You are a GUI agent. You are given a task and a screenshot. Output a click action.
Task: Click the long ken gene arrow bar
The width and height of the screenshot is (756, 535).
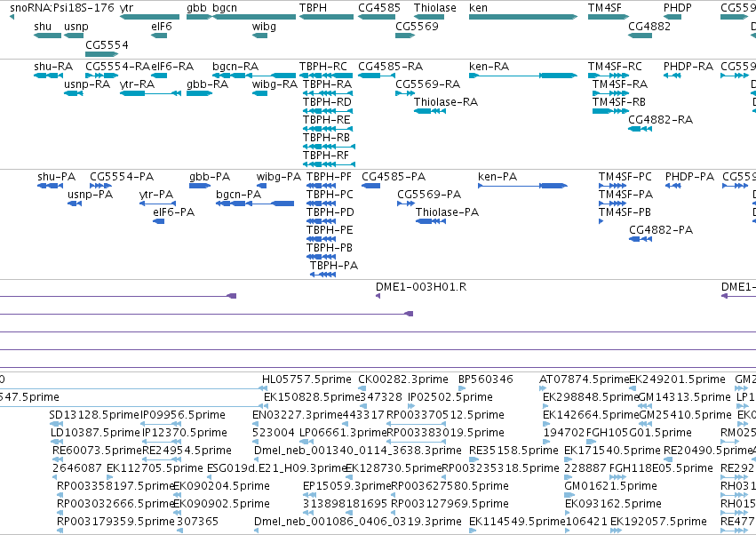click(523, 17)
